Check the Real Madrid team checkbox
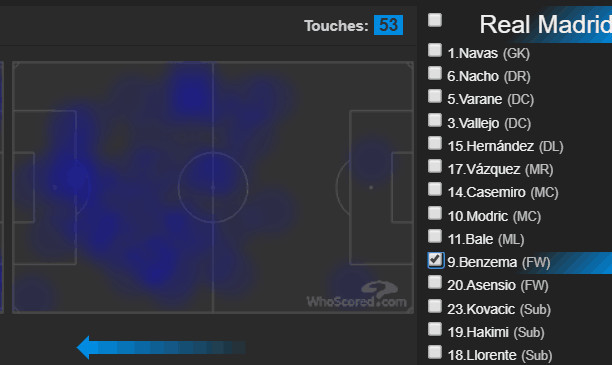Image resolution: width=612 pixels, height=365 pixels. [x=435, y=20]
